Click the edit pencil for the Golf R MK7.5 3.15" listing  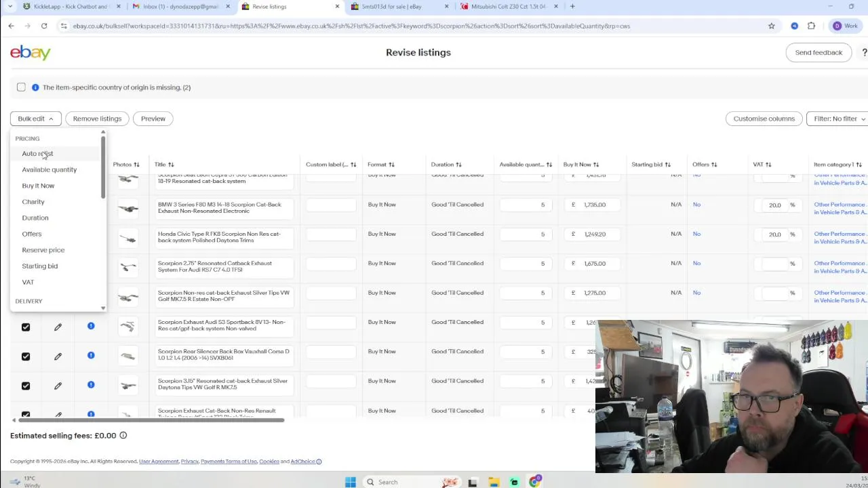[x=58, y=386]
